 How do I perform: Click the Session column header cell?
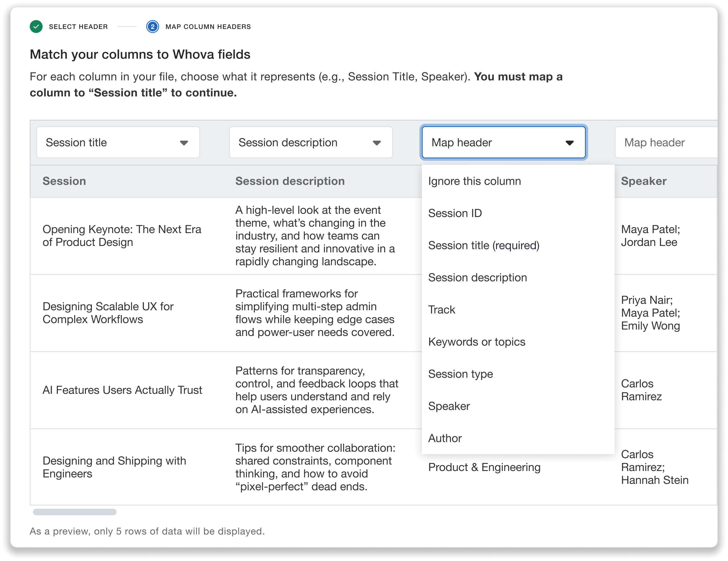pos(127,181)
